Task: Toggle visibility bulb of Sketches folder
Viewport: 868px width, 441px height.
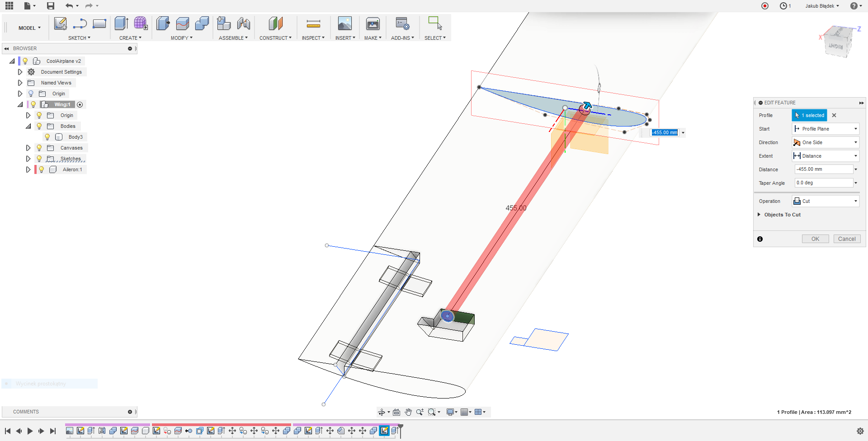Action: pyautogui.click(x=39, y=159)
